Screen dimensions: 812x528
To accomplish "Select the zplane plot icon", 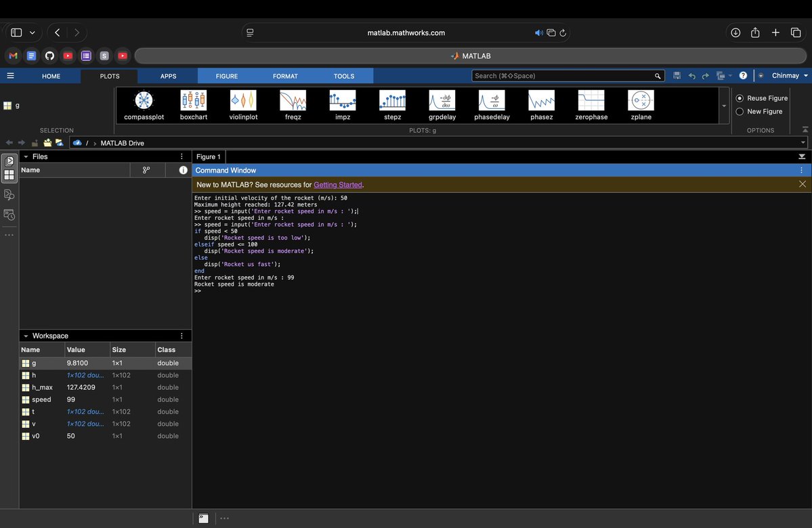I will pos(641,105).
